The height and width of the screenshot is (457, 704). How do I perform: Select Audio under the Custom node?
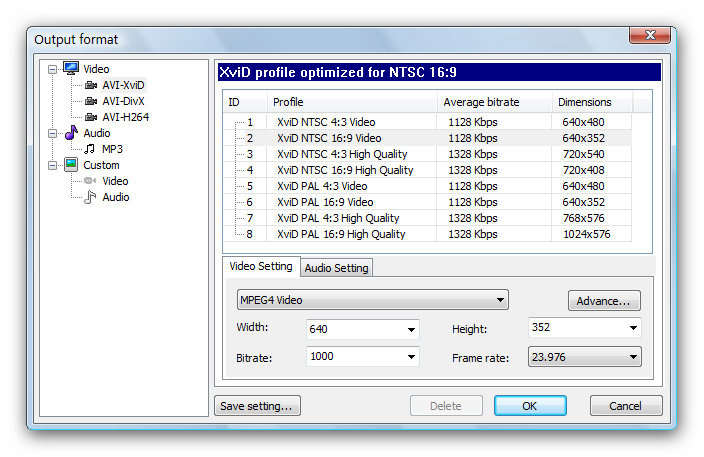[x=116, y=197]
